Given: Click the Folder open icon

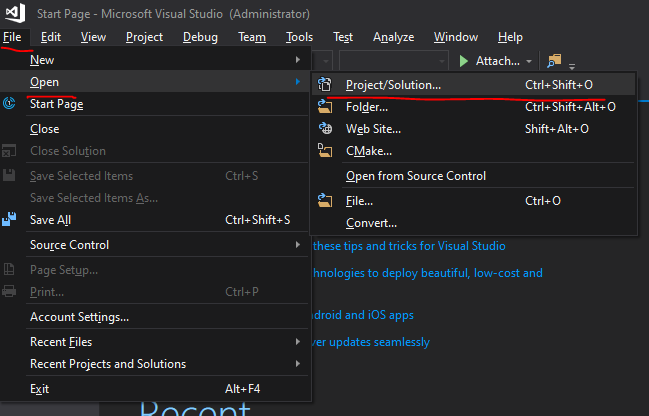Looking at the screenshot, I should (325, 107).
